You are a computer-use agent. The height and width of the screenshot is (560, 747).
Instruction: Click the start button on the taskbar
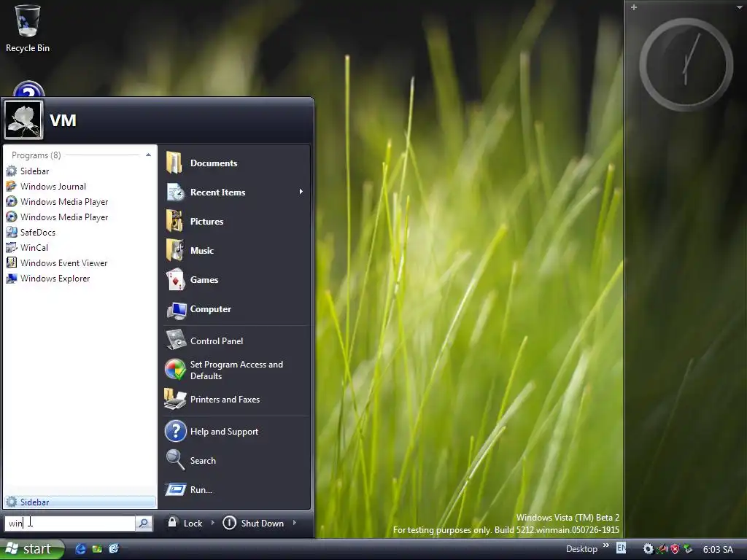point(31,549)
